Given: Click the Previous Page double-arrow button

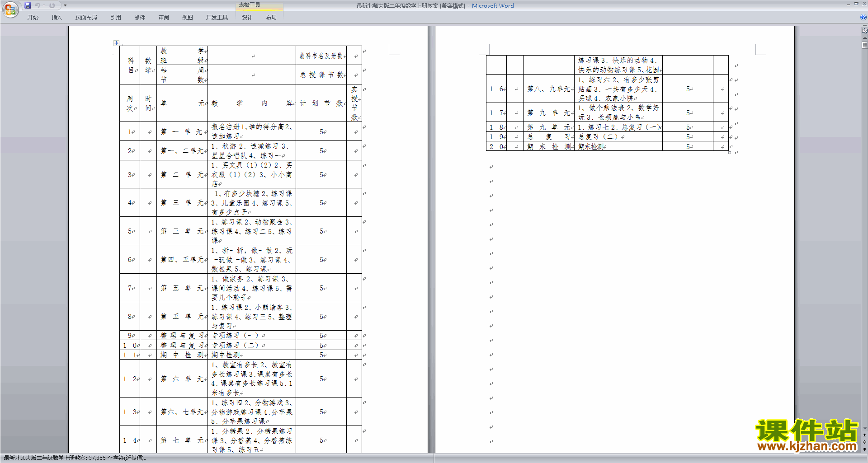Looking at the screenshot, I should [x=864, y=435].
